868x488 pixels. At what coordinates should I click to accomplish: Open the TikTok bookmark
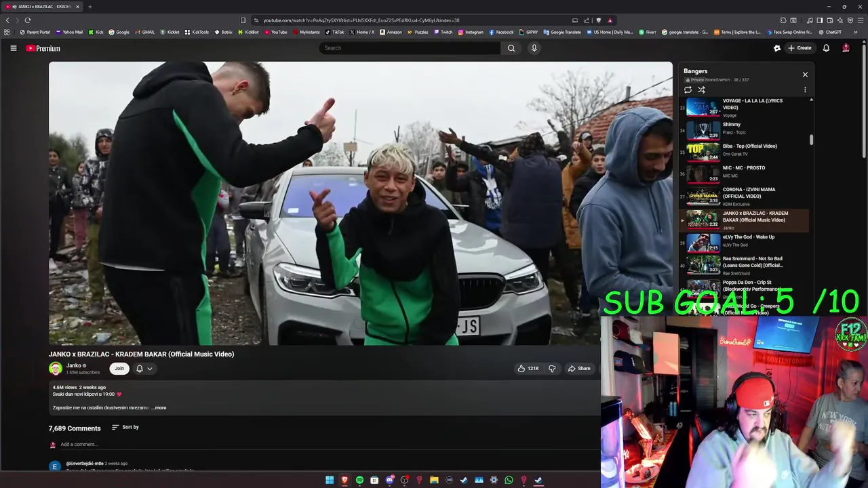[x=334, y=32]
